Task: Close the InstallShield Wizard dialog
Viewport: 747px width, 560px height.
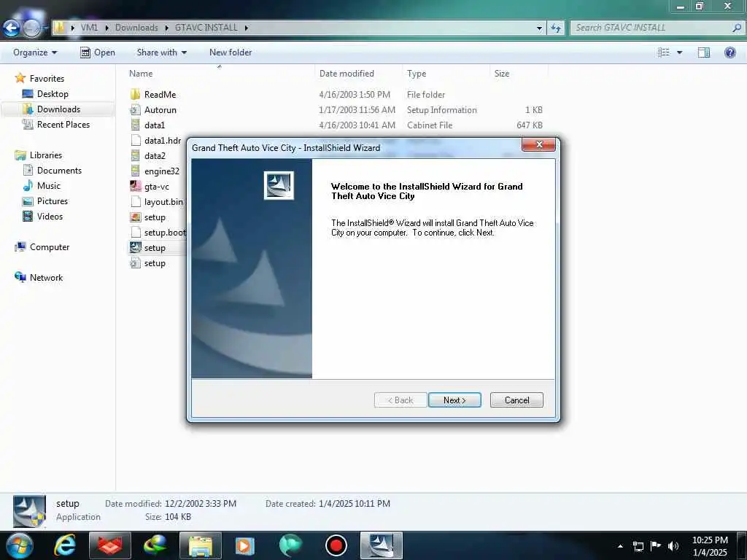Action: 539,144
